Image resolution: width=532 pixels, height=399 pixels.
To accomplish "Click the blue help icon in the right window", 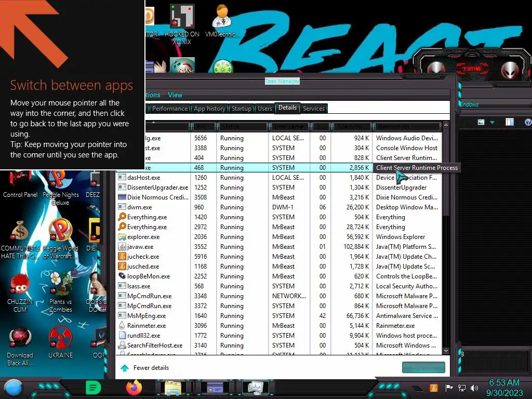I will click(x=528, y=122).
